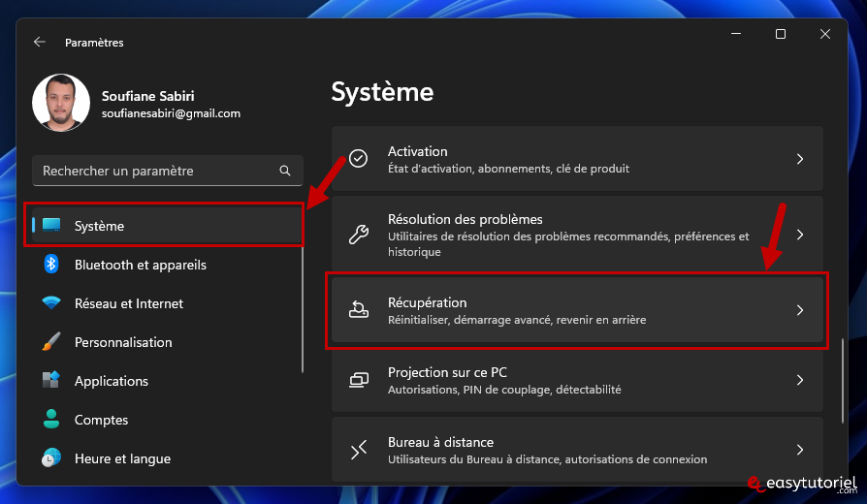Click the back arrow next to Paramètres
The height and width of the screenshot is (504, 867).
point(39,42)
